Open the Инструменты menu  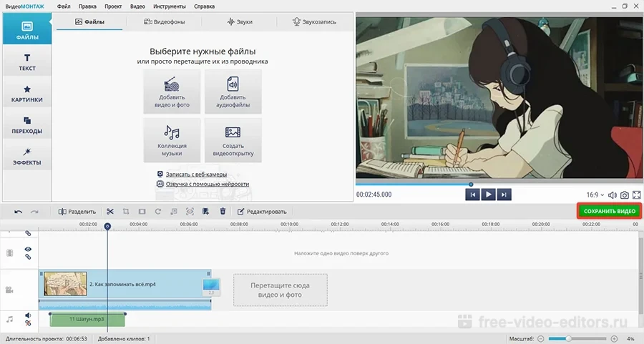coord(168,6)
